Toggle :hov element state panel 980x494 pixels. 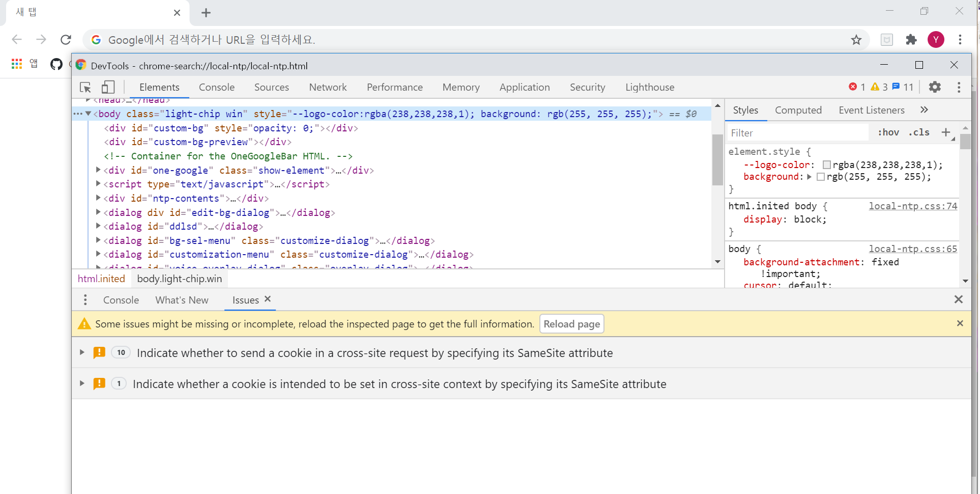point(888,132)
